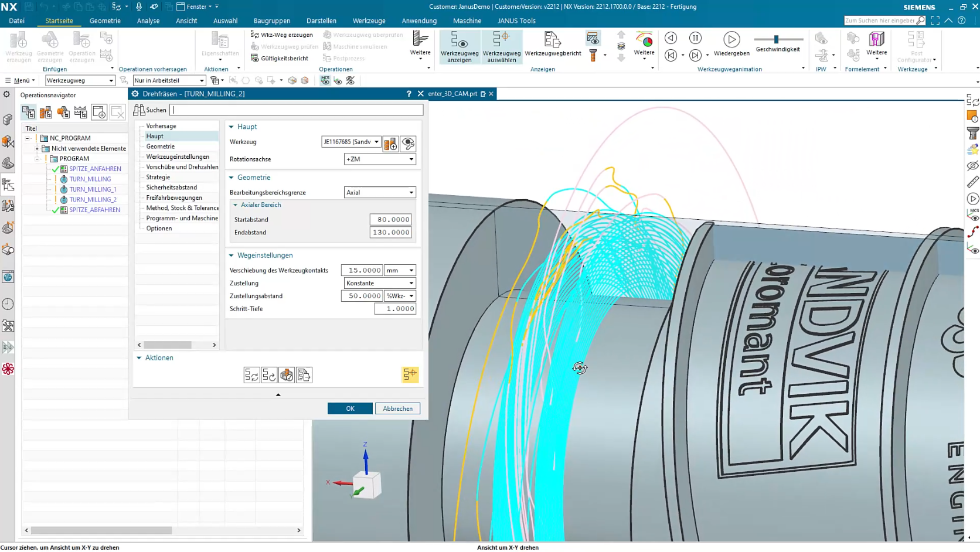Click the yellow toolpath display icon in dialog
Screen dimensions: 980x552
[x=410, y=374]
